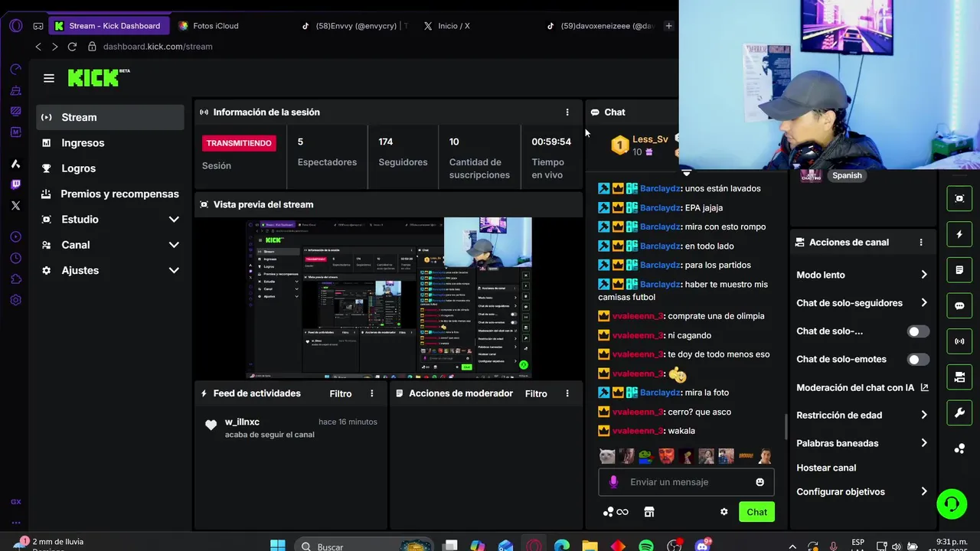This screenshot has height=551, width=980.
Task: Reload the dashboard page
Action: (72, 47)
